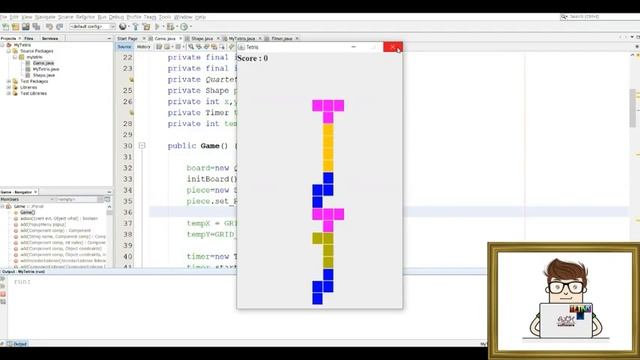Select Shape.java in the Projects tree
This screenshot has height=360, width=640.
click(44, 76)
